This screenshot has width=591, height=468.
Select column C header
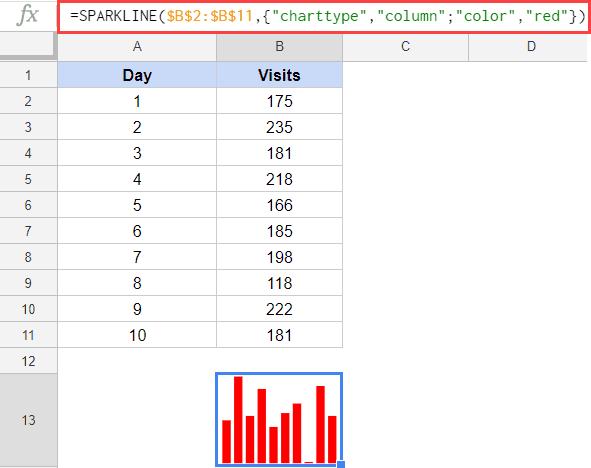(406, 47)
